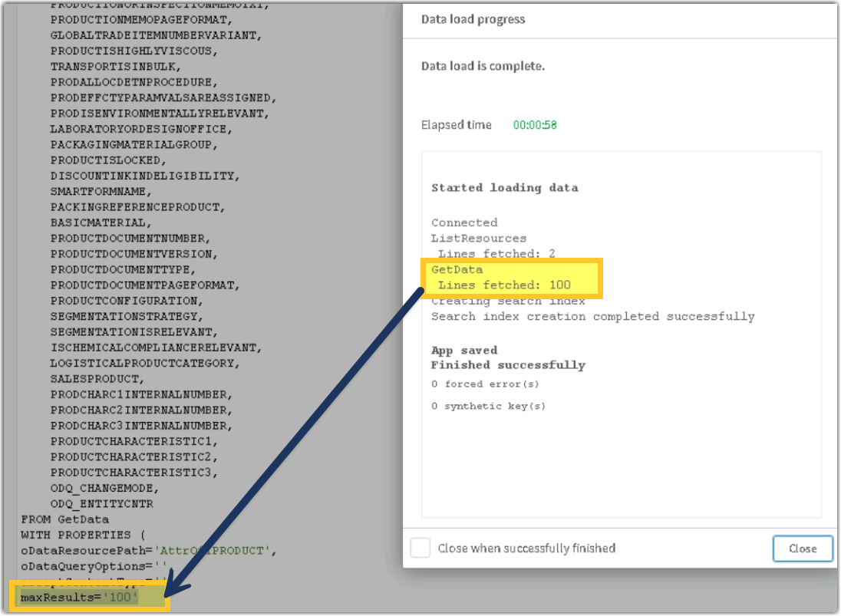Viewport: 841px width, 616px height.
Task: Click the PRODUCTISLOCKED field in script
Action: [107, 160]
